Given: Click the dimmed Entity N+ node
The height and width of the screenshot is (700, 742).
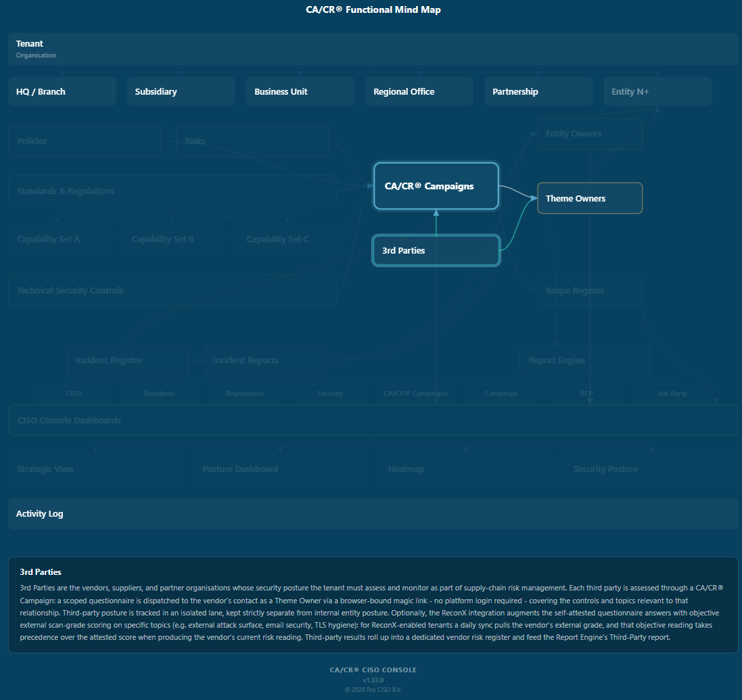Looking at the screenshot, I should pos(657,91).
